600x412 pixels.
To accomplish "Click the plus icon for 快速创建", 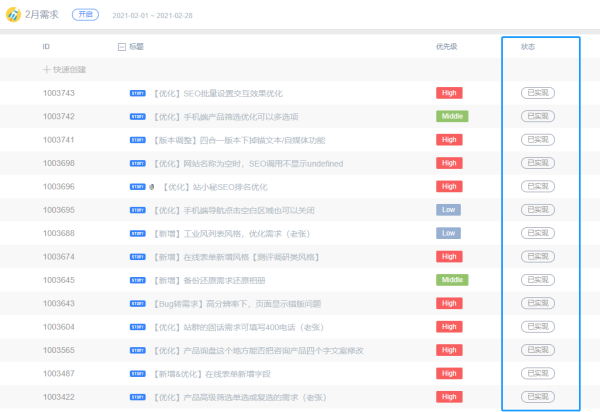I will click(x=46, y=70).
